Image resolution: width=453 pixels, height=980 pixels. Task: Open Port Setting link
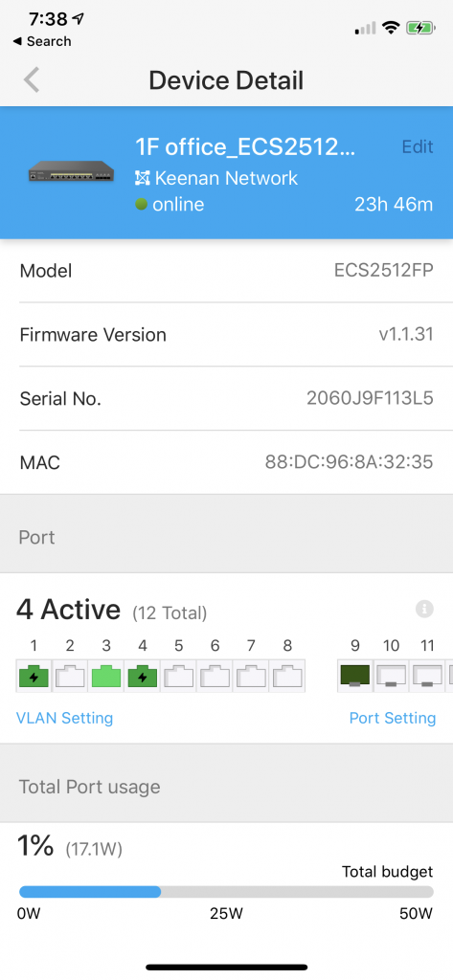(393, 718)
